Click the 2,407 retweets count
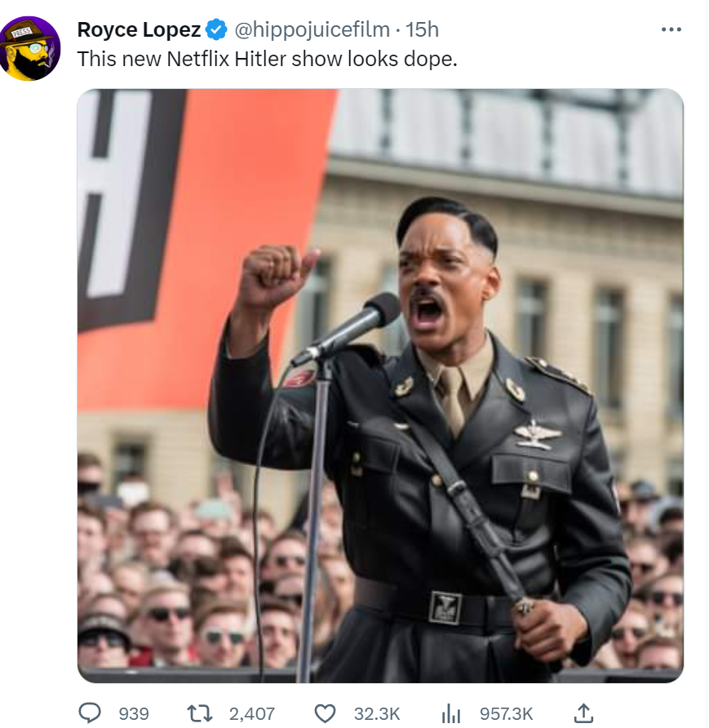The width and height of the screenshot is (709, 728). (x=251, y=713)
